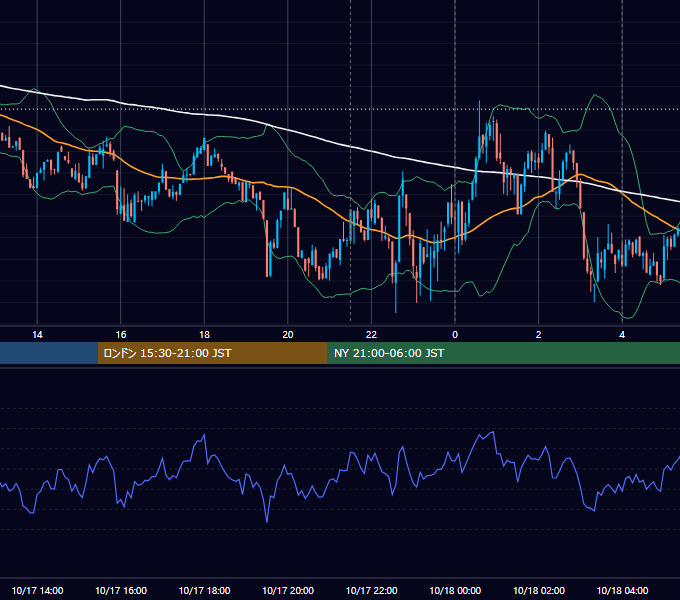Image resolution: width=680 pixels, height=600 pixels.
Task: Click the 10/17 16:00 date label
Action: [121, 590]
